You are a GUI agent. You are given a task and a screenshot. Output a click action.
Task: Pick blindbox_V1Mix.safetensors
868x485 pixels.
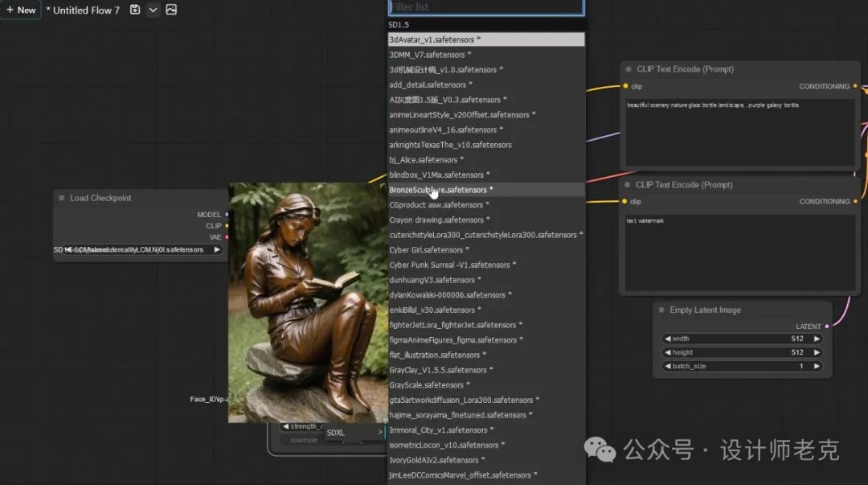tap(486, 175)
